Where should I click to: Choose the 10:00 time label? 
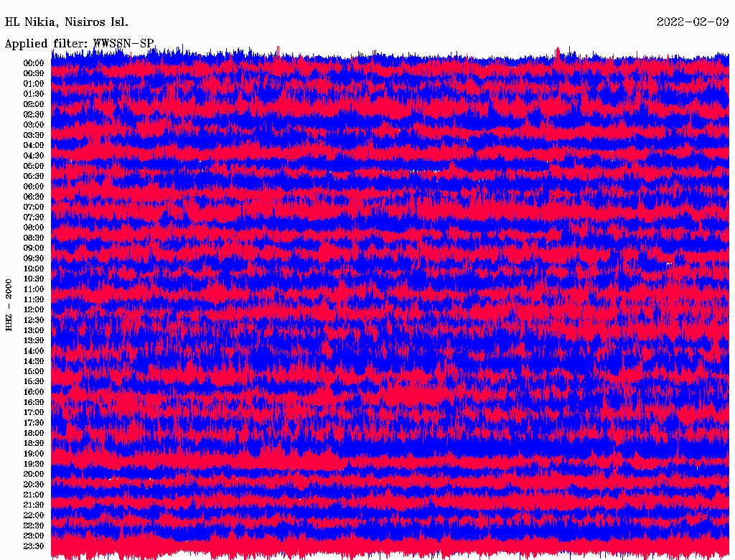(34, 269)
